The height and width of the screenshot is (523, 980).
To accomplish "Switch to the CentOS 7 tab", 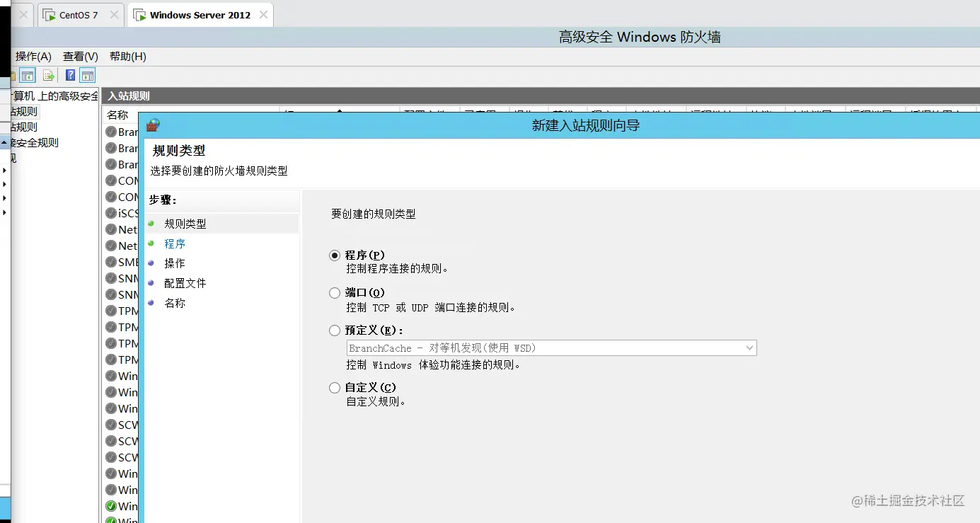I will (80, 15).
